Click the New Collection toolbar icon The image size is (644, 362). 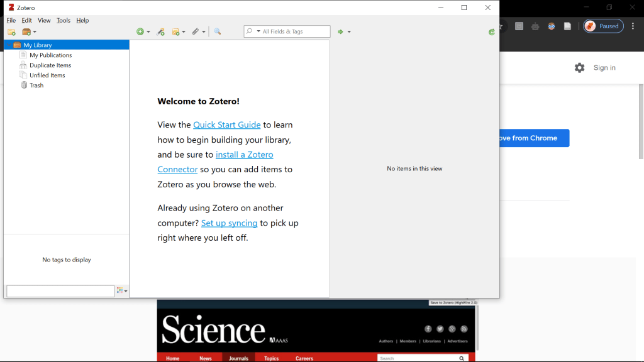[x=11, y=32]
